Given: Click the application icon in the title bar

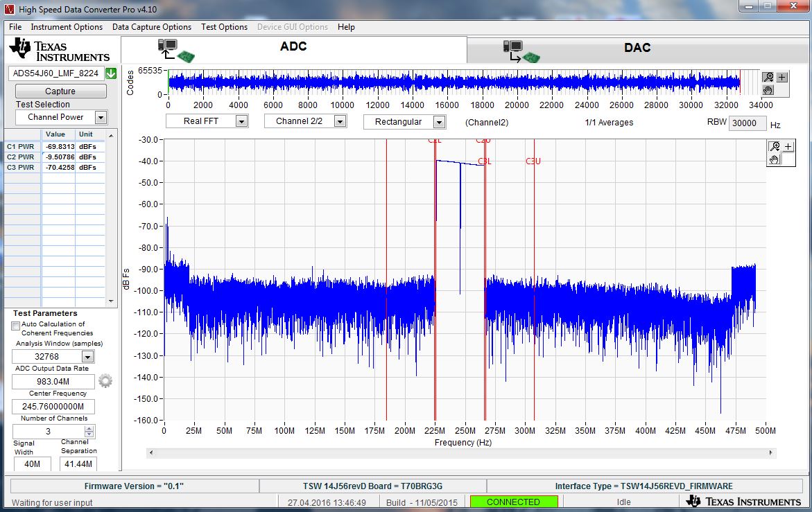Looking at the screenshot, I should coord(9,9).
